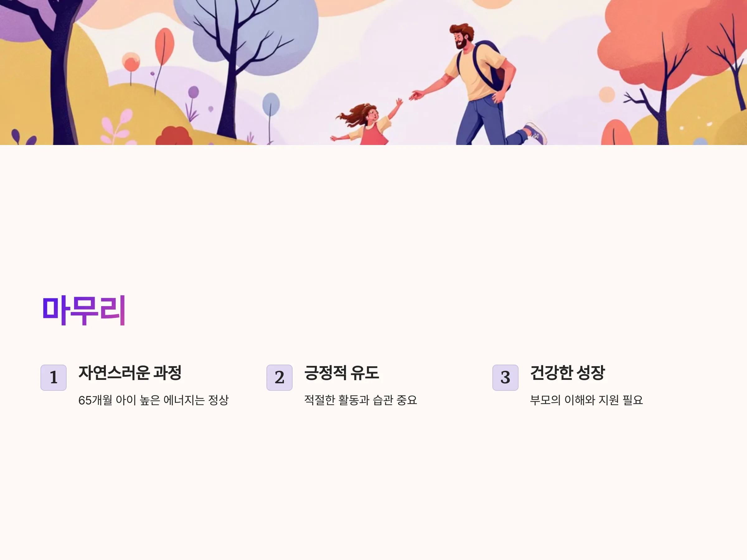Screen dimensions: 747x560
Task: Click the number 1 badge
Action: tap(53, 377)
